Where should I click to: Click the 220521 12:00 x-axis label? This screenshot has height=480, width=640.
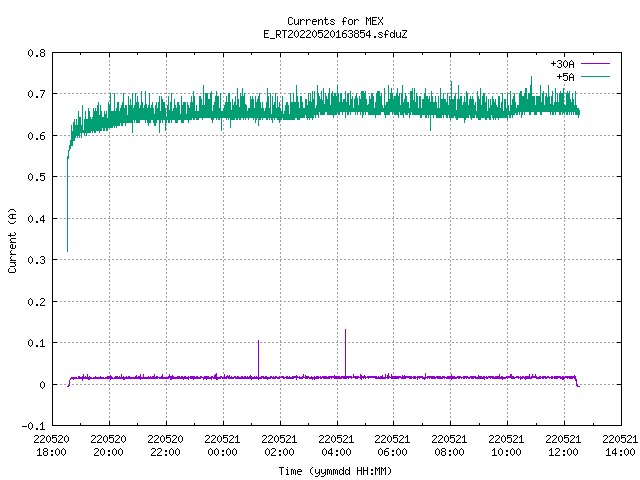563,446
